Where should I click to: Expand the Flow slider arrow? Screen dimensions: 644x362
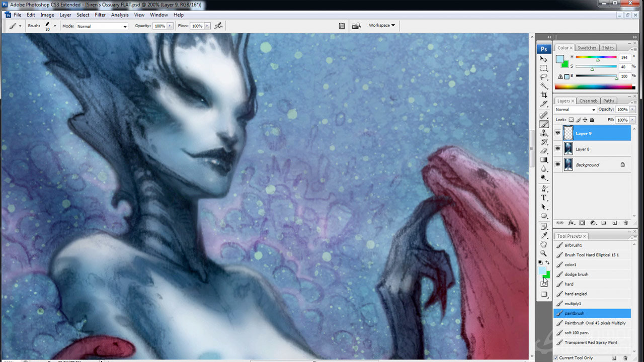(x=207, y=26)
